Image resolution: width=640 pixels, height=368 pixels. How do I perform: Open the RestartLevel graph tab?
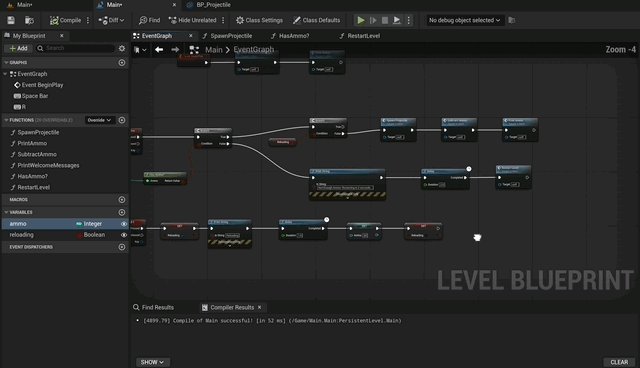[363, 36]
